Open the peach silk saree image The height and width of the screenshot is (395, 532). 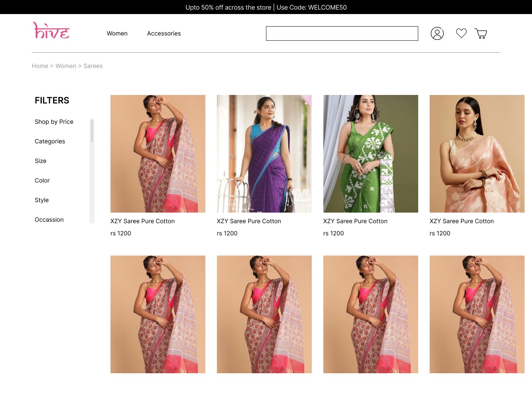click(x=477, y=154)
